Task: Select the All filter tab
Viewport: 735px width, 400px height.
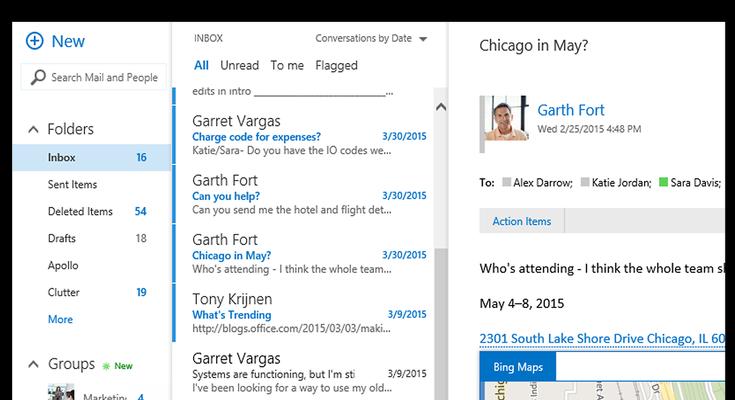Action: click(x=201, y=65)
